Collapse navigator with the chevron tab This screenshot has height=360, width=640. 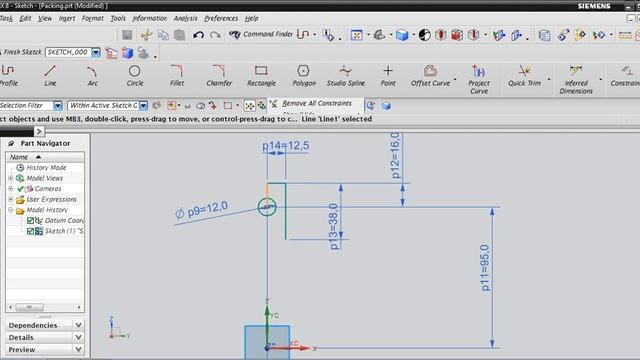[x=39, y=131]
